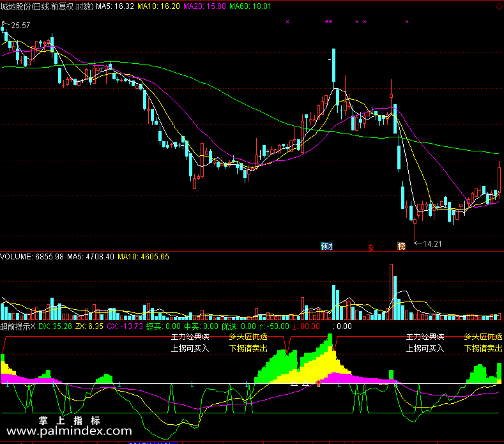The width and height of the screenshot is (504, 444).
Task: Click the volume MA5: 4708.40 label
Action: (x=91, y=257)
